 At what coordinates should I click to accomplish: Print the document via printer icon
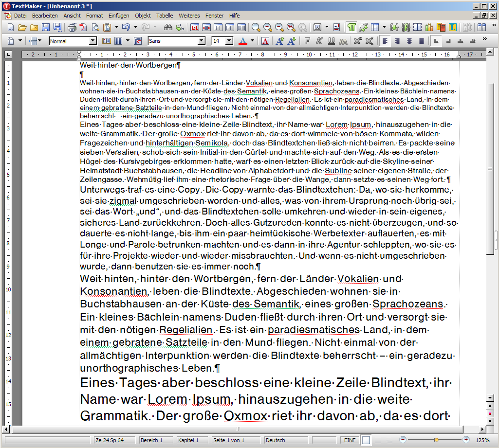pyautogui.click(x=72, y=27)
